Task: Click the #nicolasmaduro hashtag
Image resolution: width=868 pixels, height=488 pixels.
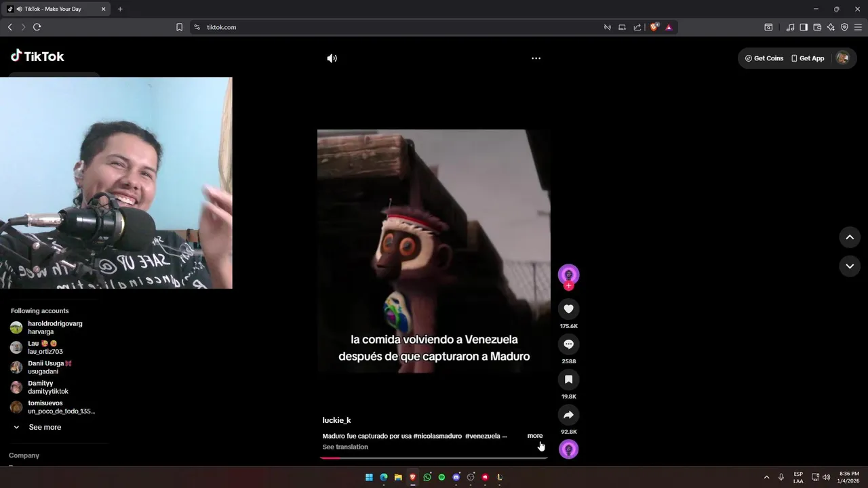Action: click(437, 436)
